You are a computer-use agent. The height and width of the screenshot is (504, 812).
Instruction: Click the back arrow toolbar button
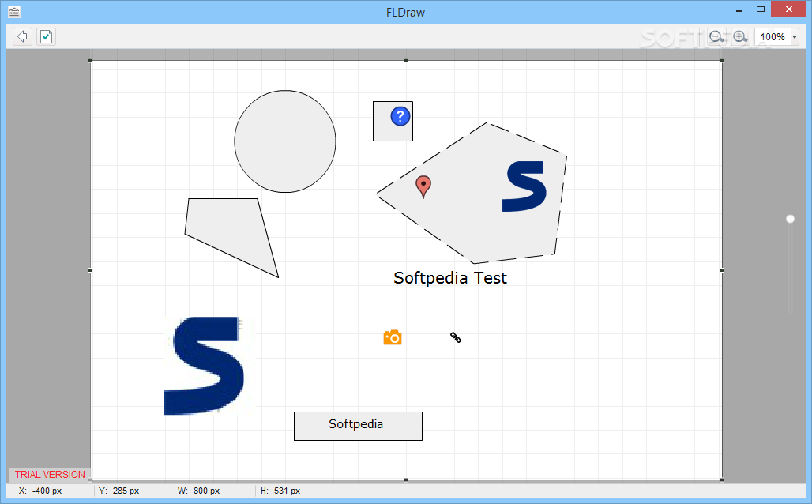(22, 37)
